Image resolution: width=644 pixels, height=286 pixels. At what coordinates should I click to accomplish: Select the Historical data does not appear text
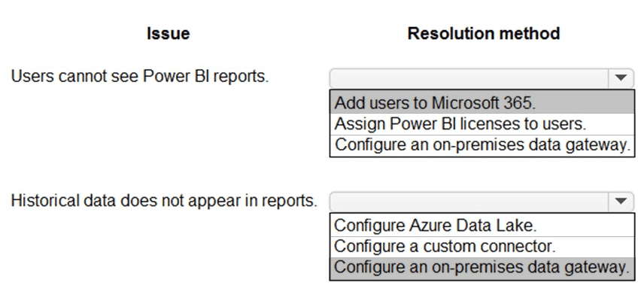(x=164, y=200)
